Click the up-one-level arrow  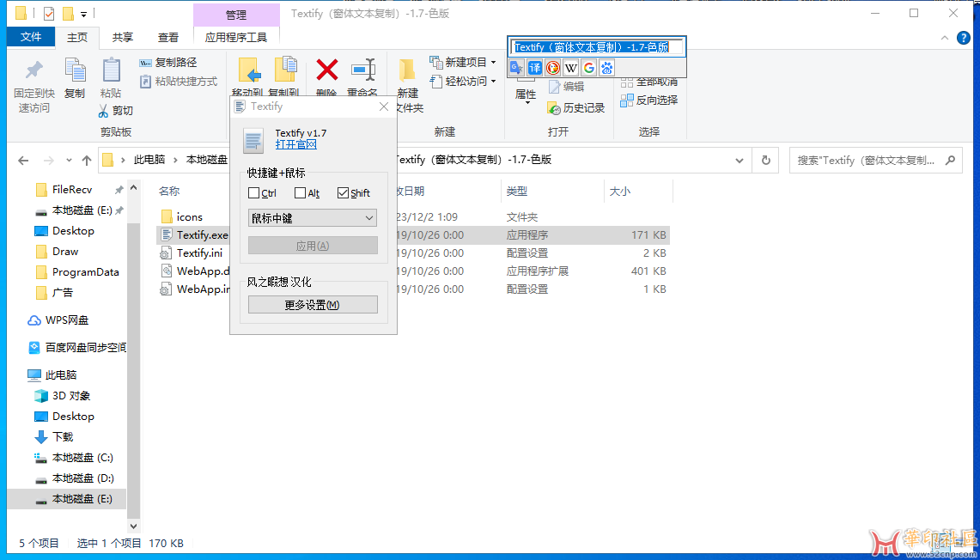pos(87,160)
